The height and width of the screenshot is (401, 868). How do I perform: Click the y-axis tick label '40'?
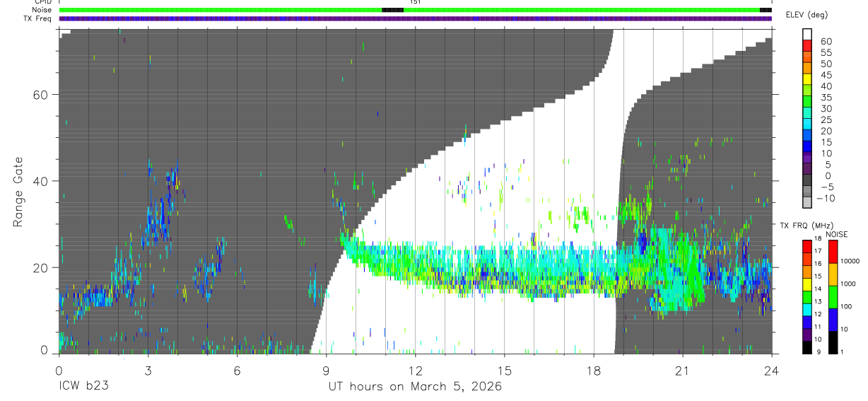(41, 181)
